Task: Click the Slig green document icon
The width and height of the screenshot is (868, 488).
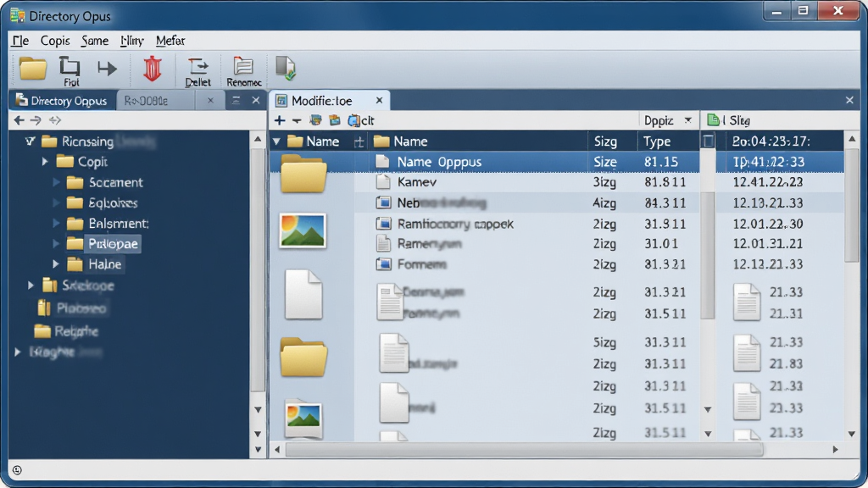Action: tap(713, 119)
